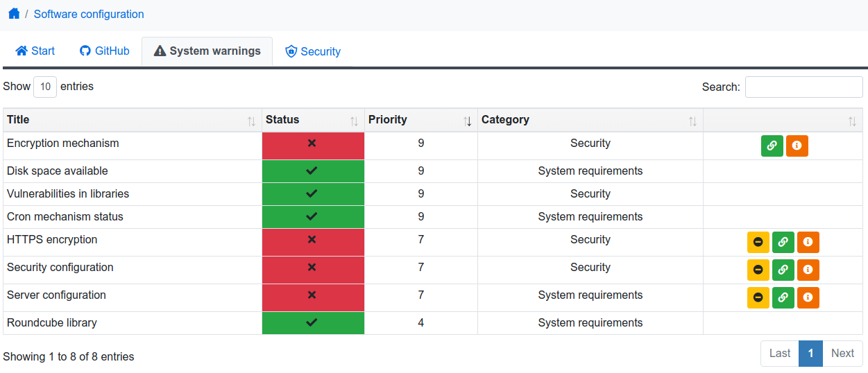The width and height of the screenshot is (868, 373).
Task: Change the number of entries shown
Action: tap(45, 87)
